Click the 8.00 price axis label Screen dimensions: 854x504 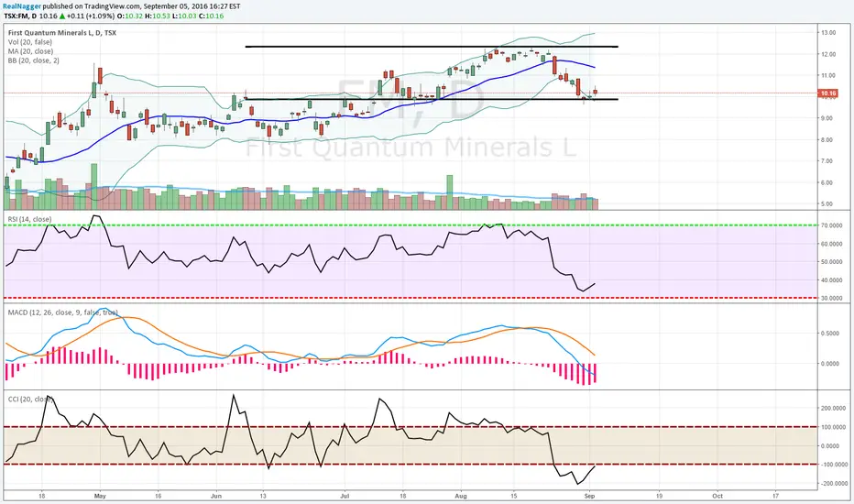(828, 139)
